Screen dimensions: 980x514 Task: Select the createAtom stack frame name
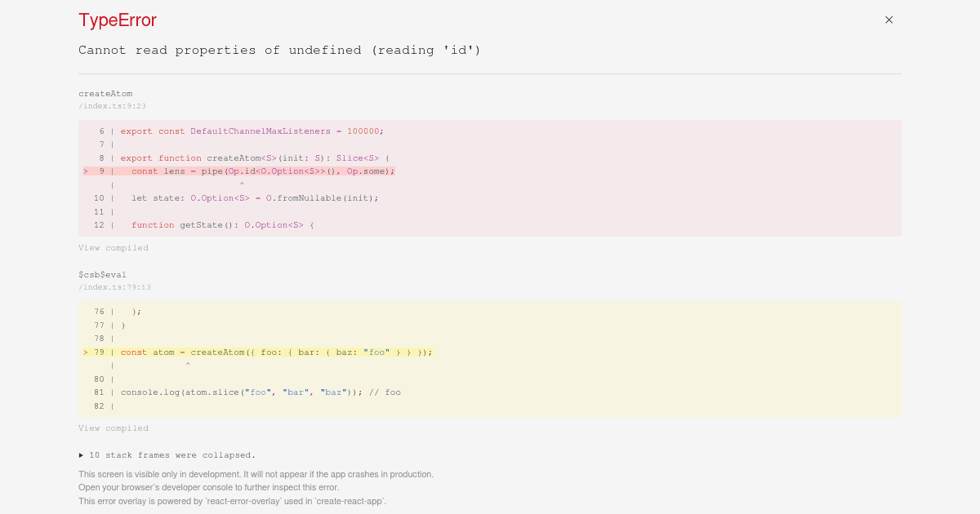point(105,94)
